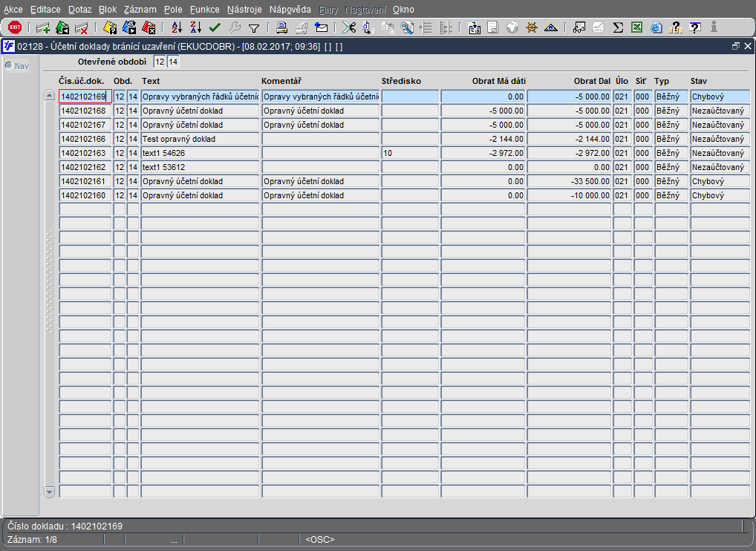Open the Blok menu
756x551 pixels.
coord(108,9)
